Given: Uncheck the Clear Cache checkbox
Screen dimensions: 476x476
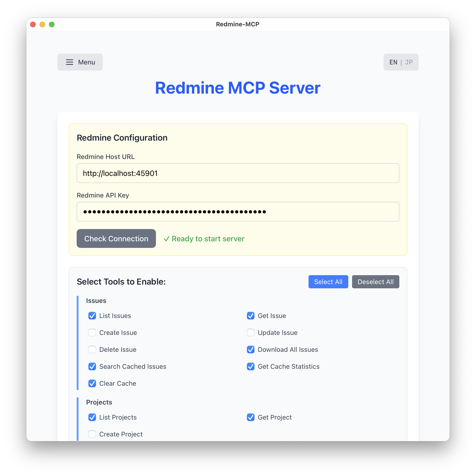Looking at the screenshot, I should (x=92, y=383).
